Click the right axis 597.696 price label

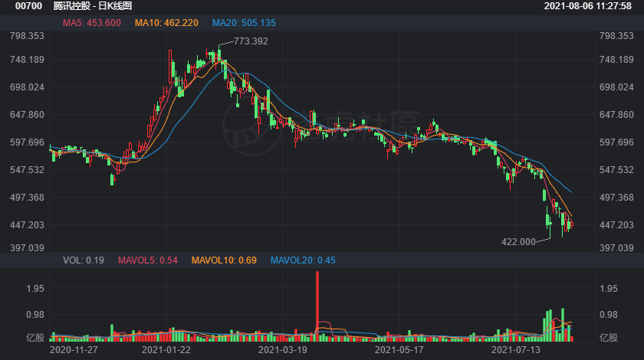point(616,142)
